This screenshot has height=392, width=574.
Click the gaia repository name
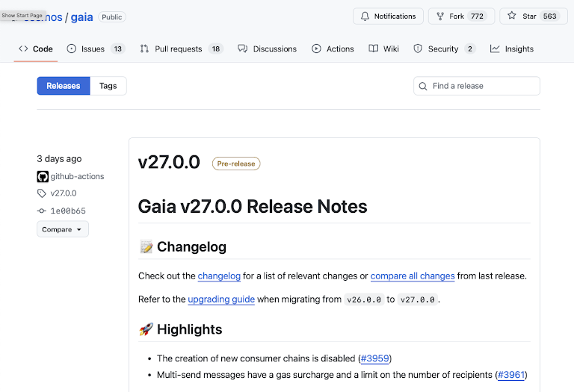[81, 17]
